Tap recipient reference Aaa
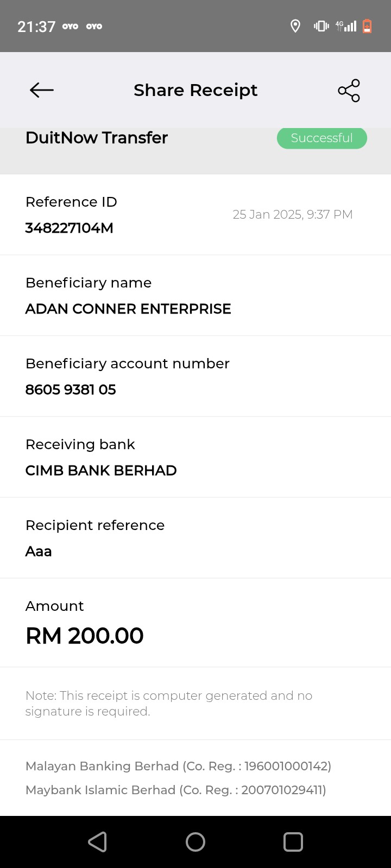This screenshot has height=868, width=391. pos(39,551)
